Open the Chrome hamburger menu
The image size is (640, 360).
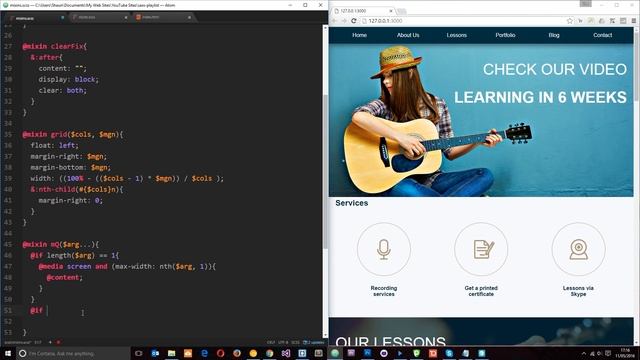tap(633, 21)
